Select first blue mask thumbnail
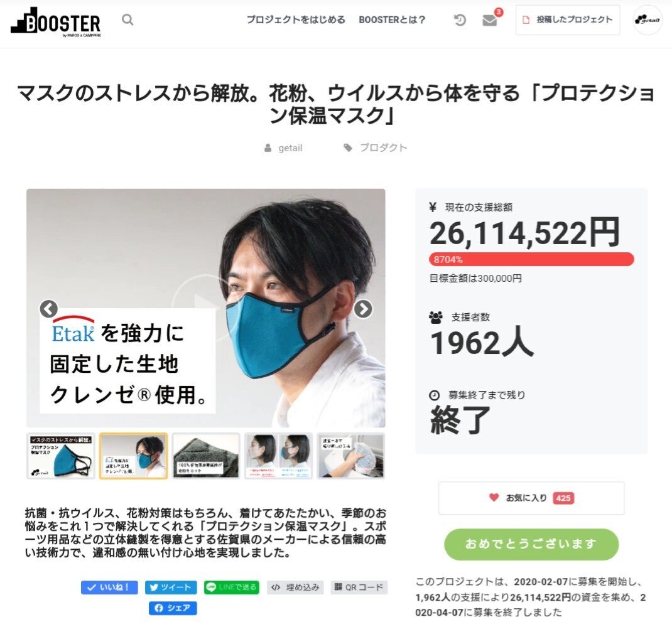This screenshot has height=622, width=672. click(x=60, y=456)
